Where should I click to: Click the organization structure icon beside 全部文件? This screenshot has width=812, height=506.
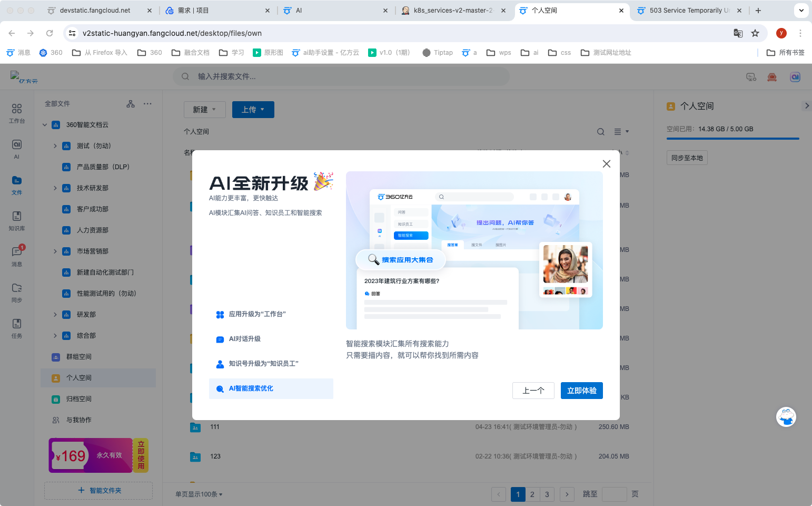point(131,104)
